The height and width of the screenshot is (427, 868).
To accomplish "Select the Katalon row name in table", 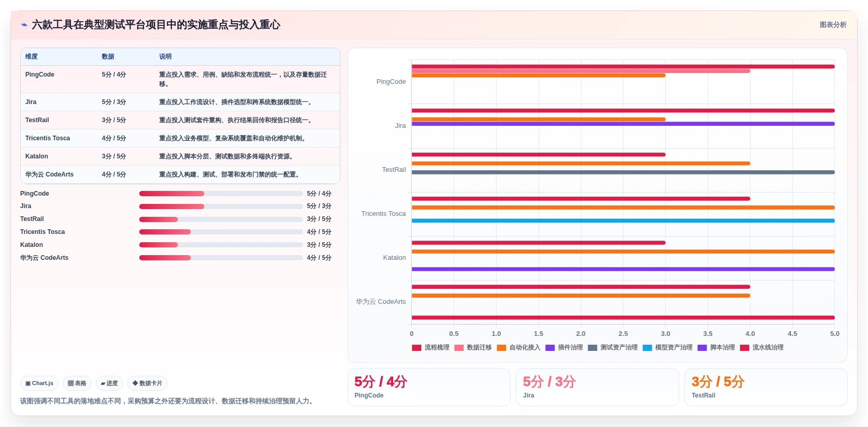I will coord(37,156).
